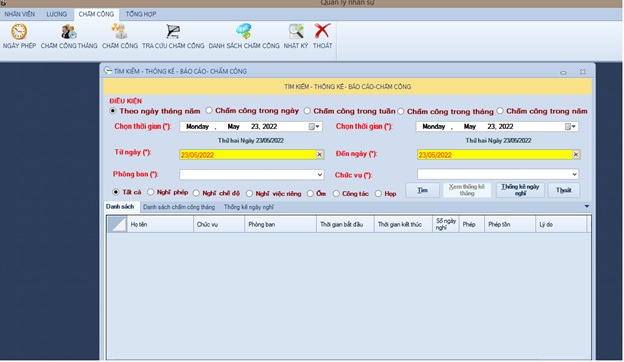
Task: Open the right Chọn thời gian date picker
Action: 571,127
